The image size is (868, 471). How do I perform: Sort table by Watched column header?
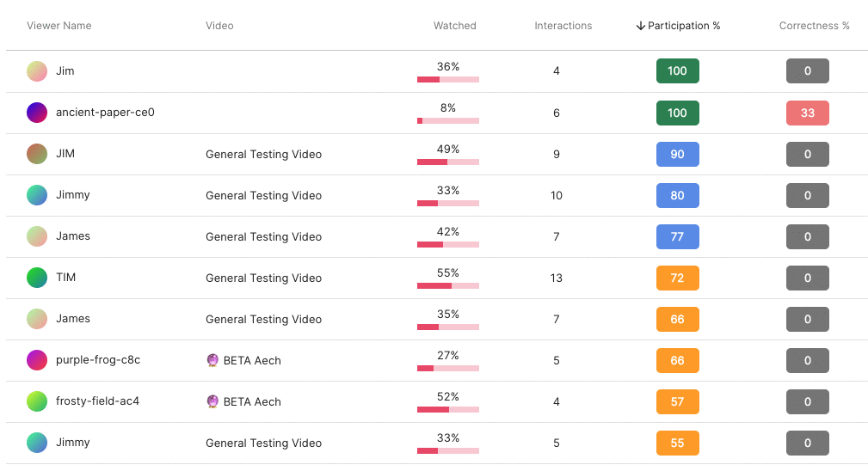454,26
